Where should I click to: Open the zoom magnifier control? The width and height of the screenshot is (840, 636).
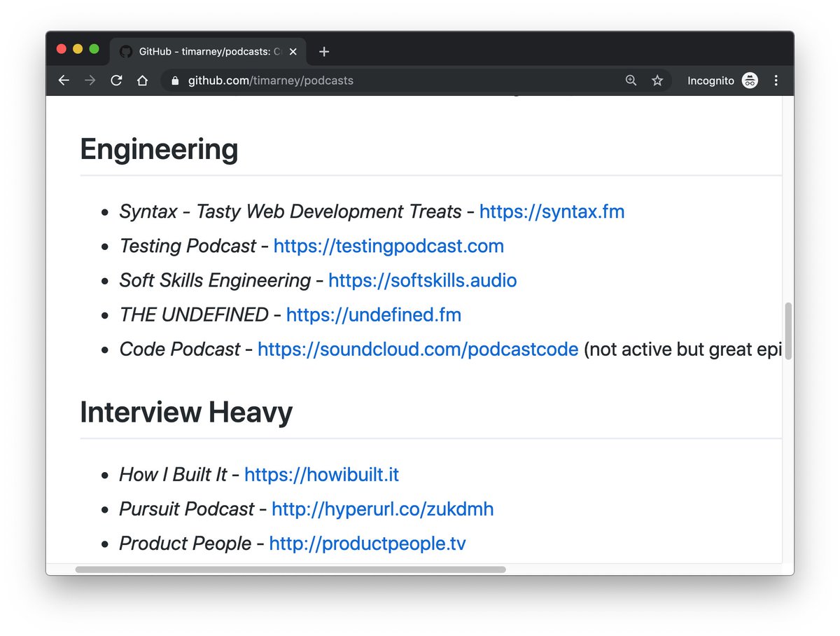pyautogui.click(x=631, y=81)
